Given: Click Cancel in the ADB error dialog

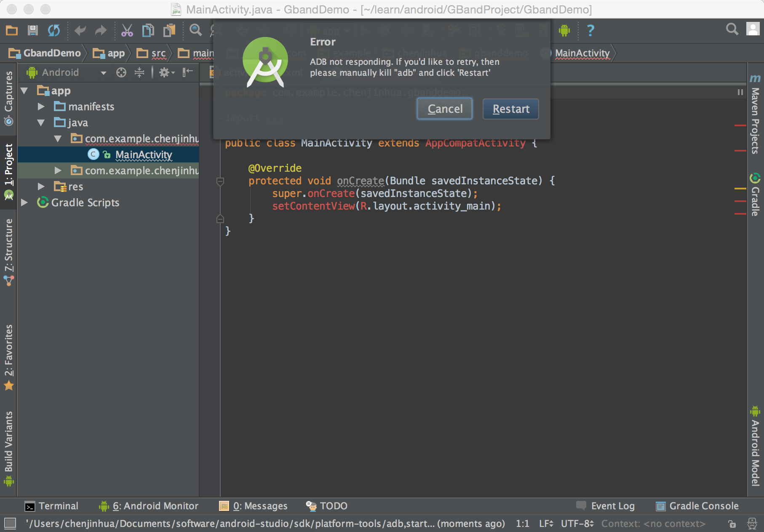Looking at the screenshot, I should [x=445, y=109].
